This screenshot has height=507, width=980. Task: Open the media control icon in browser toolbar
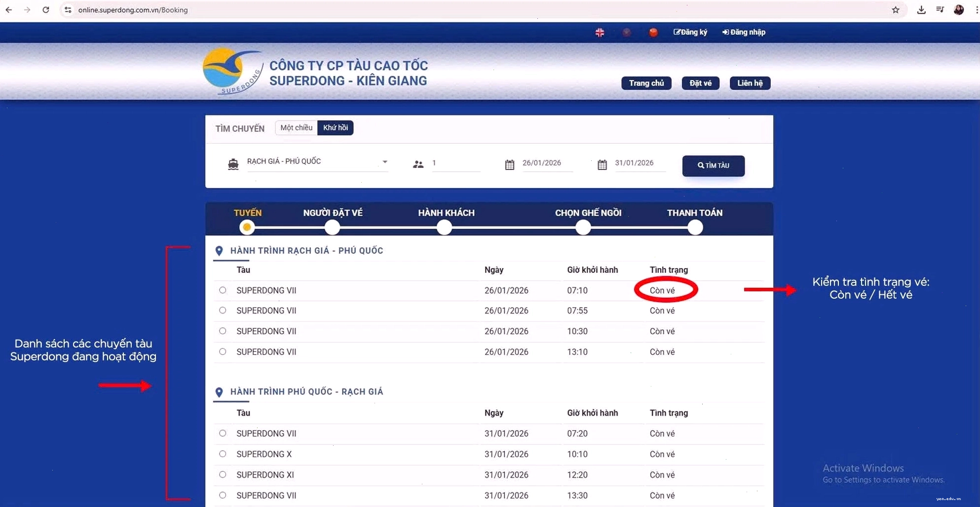point(940,10)
